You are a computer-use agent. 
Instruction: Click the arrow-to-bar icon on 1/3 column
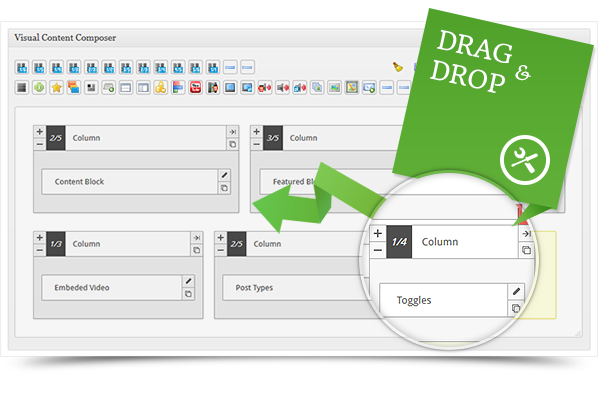(x=197, y=238)
